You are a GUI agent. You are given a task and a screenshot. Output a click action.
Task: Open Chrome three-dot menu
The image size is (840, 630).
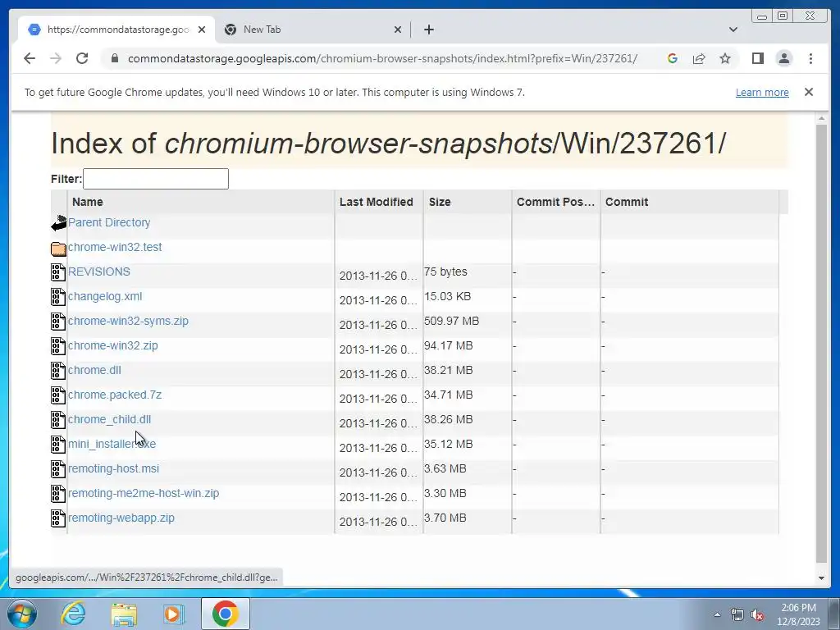pos(810,58)
